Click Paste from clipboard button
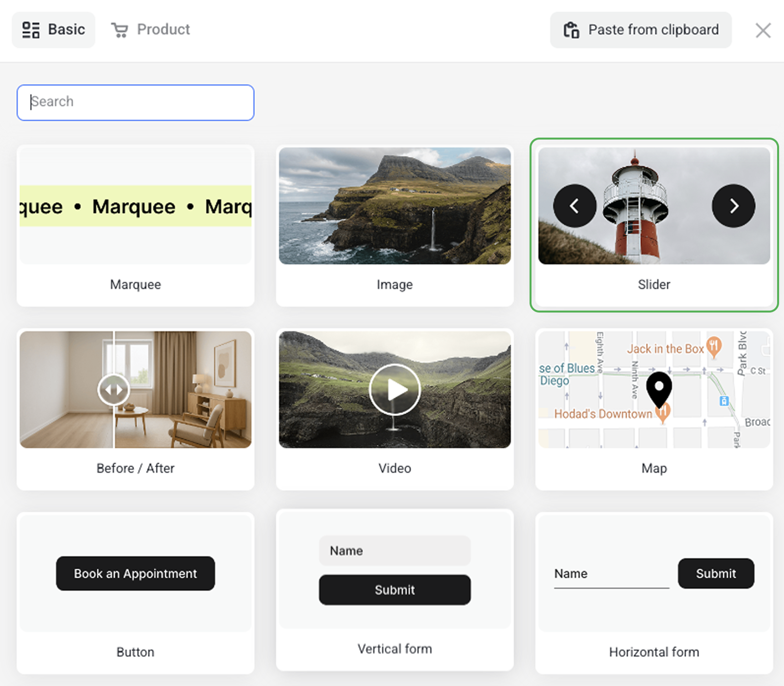 click(641, 30)
